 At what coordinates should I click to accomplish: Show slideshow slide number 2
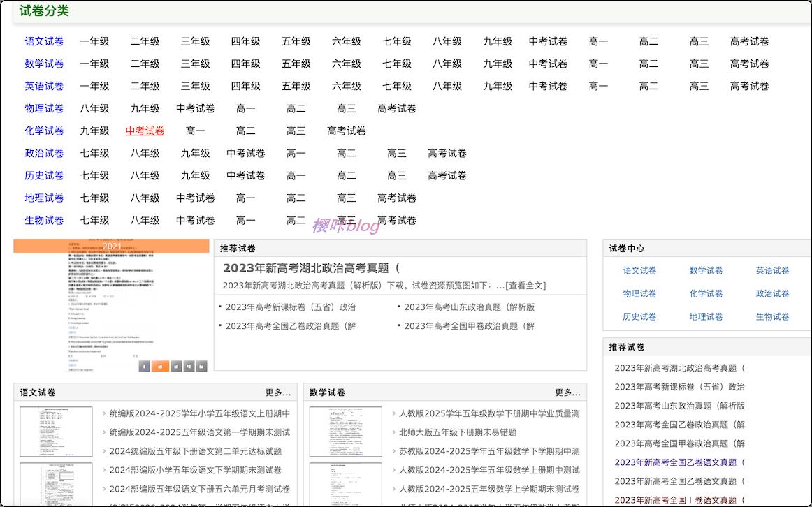tap(160, 366)
